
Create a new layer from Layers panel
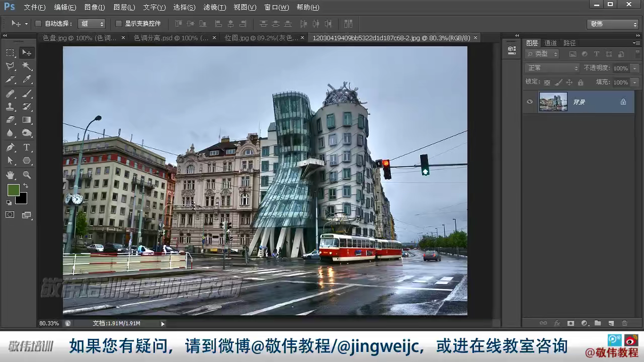coord(611,323)
